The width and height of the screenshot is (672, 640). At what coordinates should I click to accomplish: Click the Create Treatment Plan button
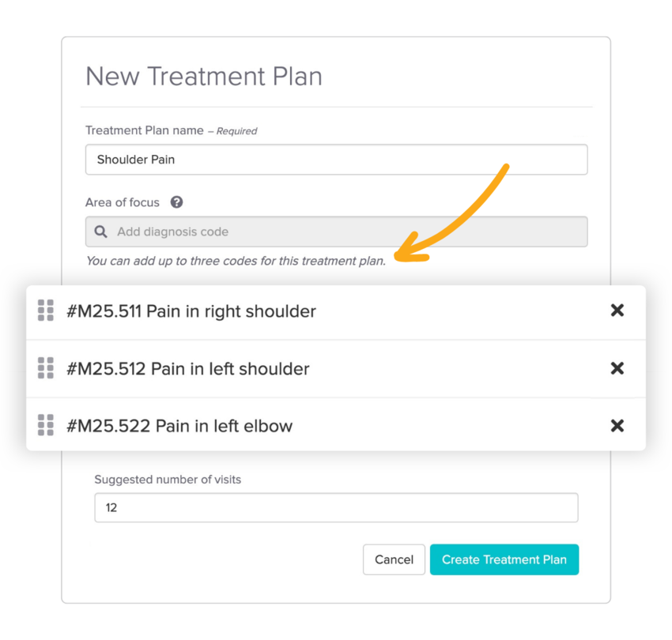coord(504,559)
